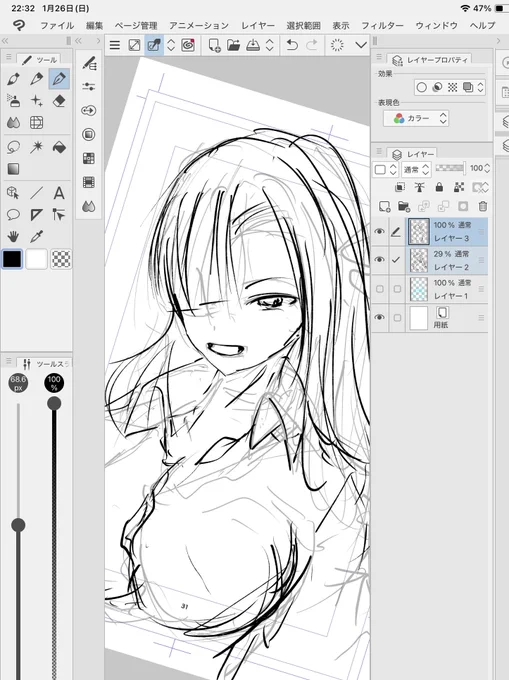Open Clip Studio spiral icon
The width and height of the screenshot is (509, 680).
[188, 45]
